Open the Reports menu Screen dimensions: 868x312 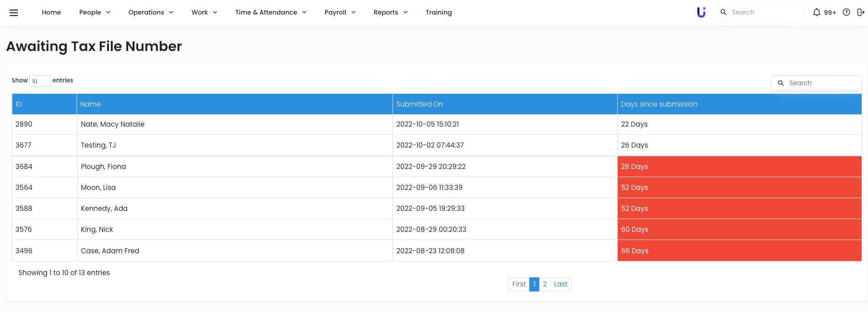(x=390, y=12)
